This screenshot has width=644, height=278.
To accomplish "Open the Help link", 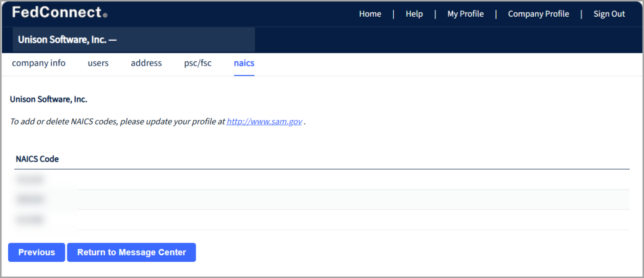I will coord(414,14).
